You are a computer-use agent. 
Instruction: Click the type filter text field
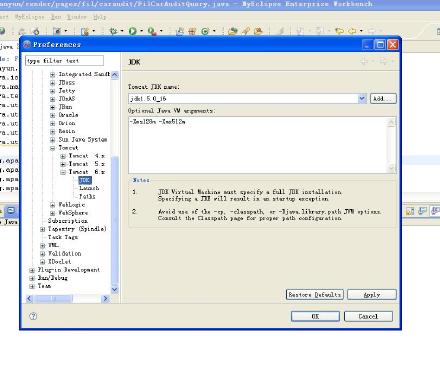(64, 61)
